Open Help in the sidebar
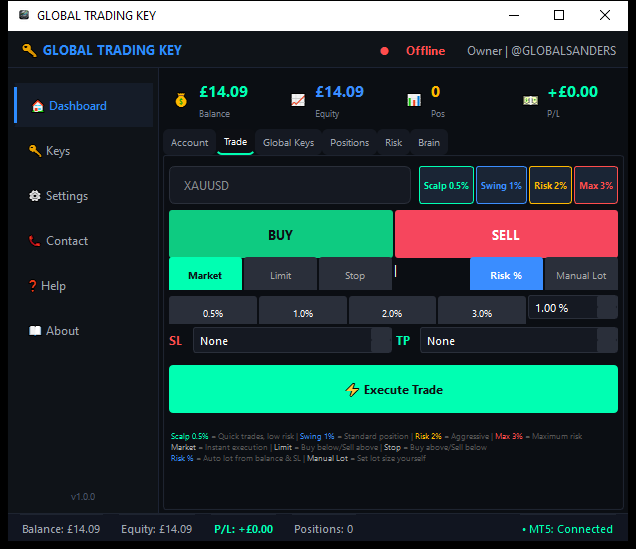This screenshot has height=549, width=636. tap(84, 286)
